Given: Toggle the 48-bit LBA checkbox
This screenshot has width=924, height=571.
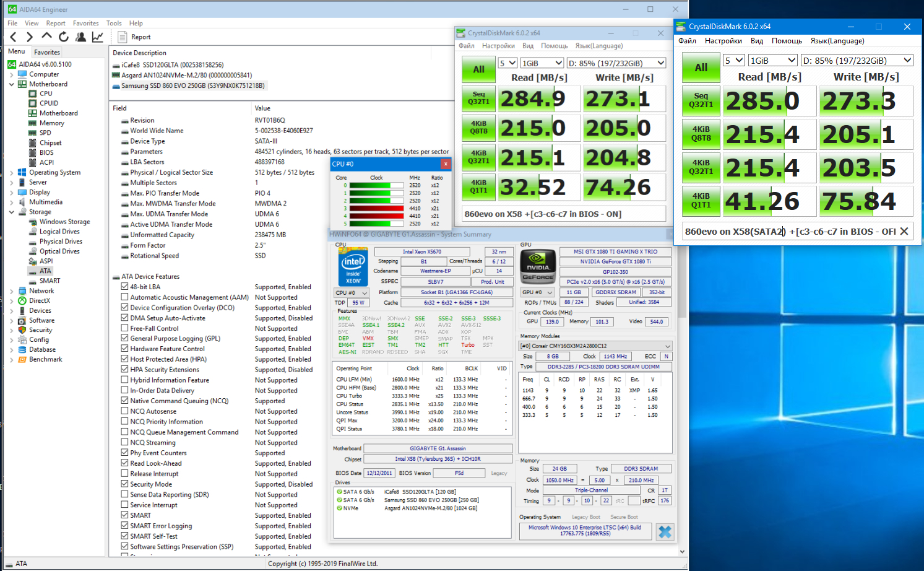Looking at the screenshot, I should 125,287.
